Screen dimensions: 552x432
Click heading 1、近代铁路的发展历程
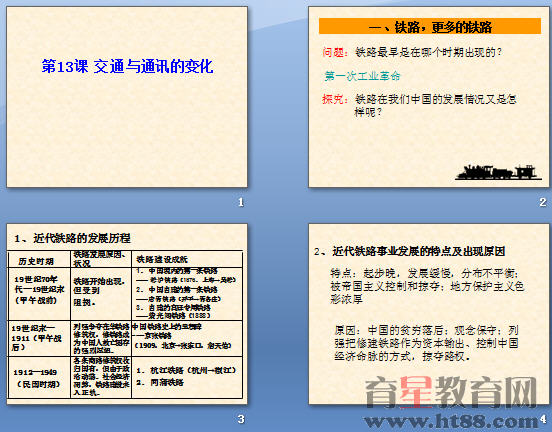[73, 238]
